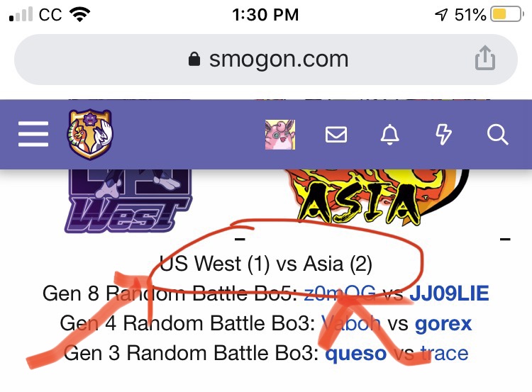Tap the Safari share icon
The image size is (532, 392).
tap(485, 58)
